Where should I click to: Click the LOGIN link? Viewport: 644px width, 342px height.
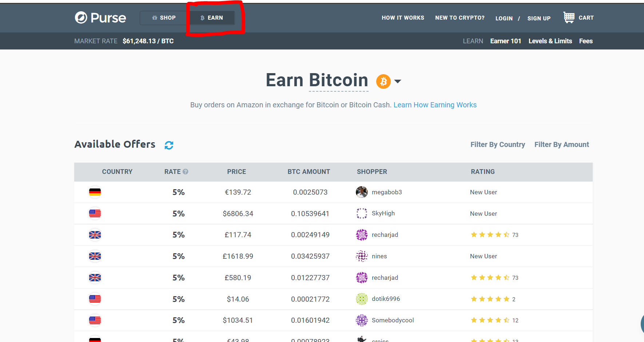tap(504, 19)
